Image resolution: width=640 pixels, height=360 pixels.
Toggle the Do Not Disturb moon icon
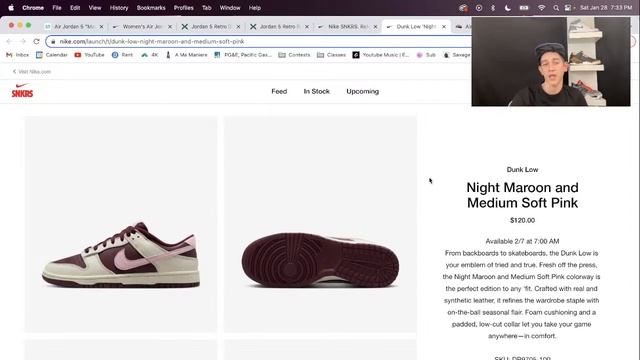click(x=507, y=8)
